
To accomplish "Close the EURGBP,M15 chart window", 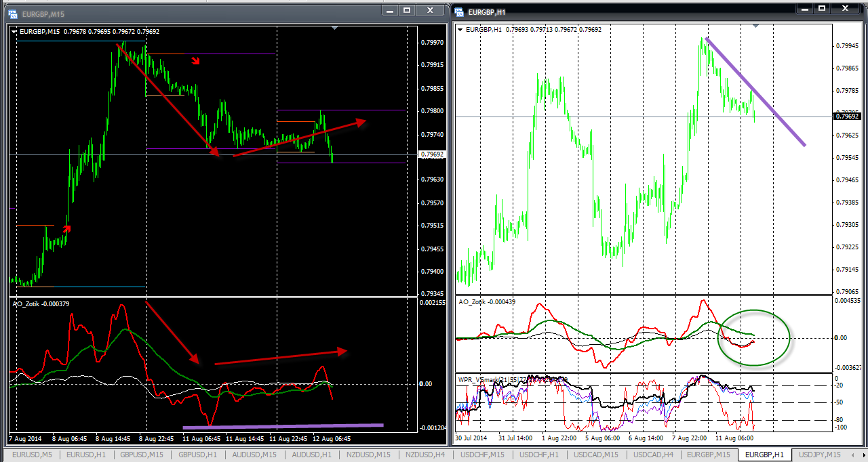I will (429, 9).
